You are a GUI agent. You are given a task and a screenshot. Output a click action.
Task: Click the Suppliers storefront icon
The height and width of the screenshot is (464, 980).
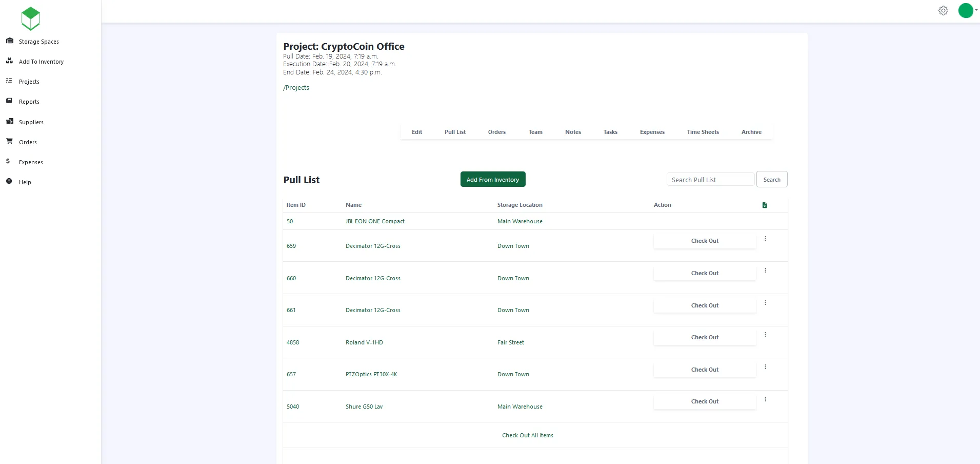coord(9,121)
